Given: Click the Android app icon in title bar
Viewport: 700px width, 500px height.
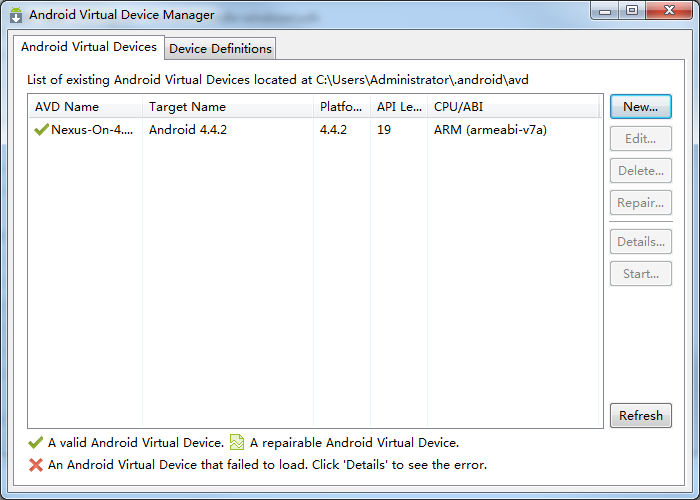Looking at the screenshot, I should [16, 15].
